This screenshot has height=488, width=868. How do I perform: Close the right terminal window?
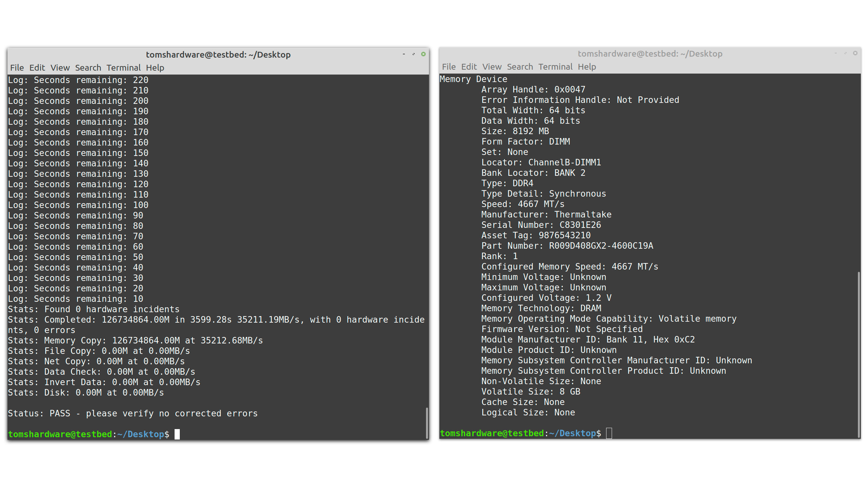pyautogui.click(x=855, y=53)
